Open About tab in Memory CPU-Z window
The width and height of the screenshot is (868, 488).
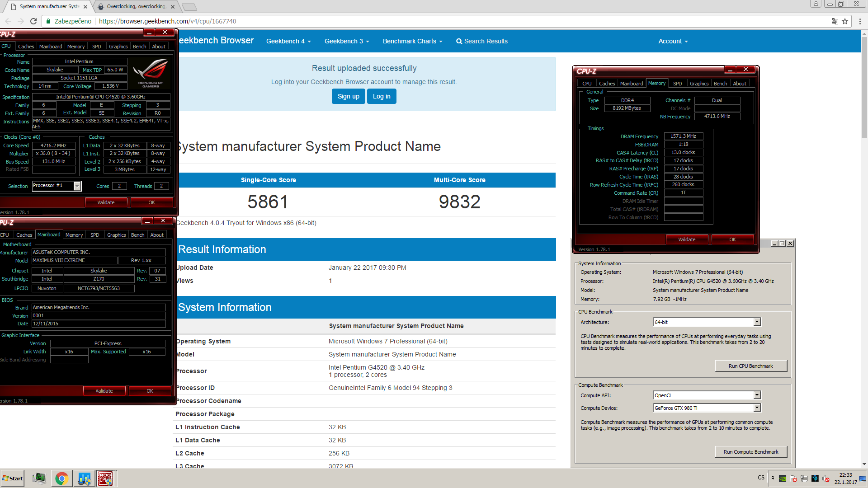[x=740, y=84]
